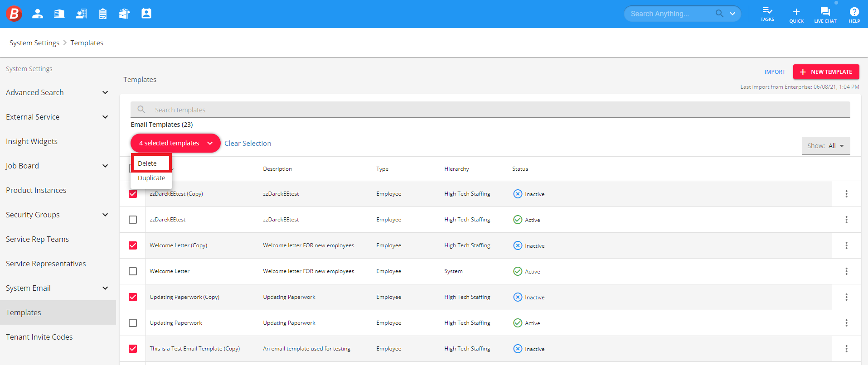
Task: Open Templates in the sidebar
Action: pyautogui.click(x=58, y=312)
